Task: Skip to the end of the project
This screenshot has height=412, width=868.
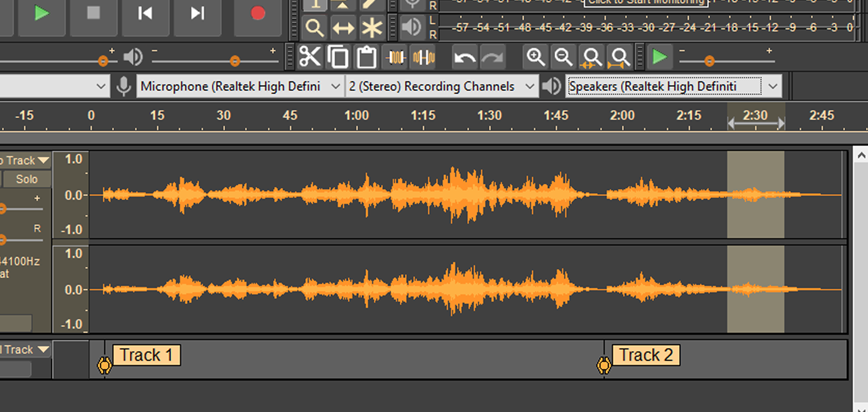Action: click(x=197, y=13)
